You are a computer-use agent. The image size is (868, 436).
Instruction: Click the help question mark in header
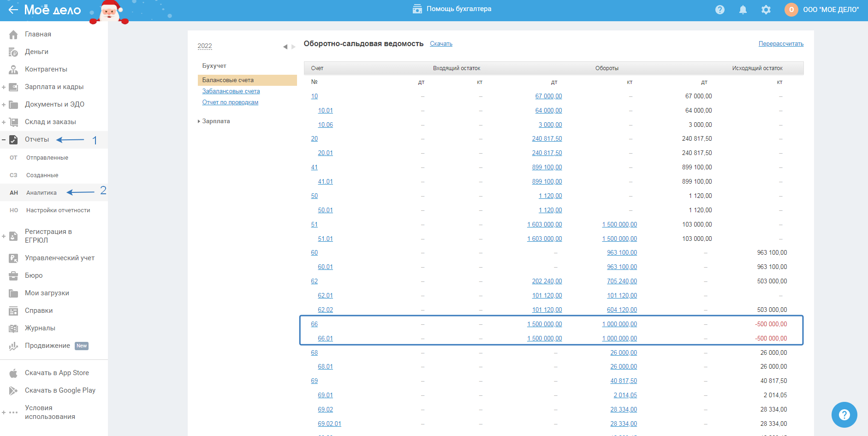(719, 10)
